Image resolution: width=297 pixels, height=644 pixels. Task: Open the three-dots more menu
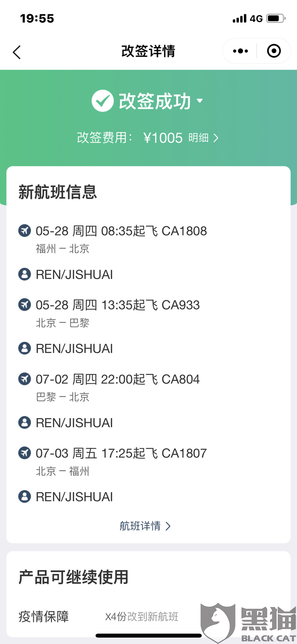[x=240, y=51]
